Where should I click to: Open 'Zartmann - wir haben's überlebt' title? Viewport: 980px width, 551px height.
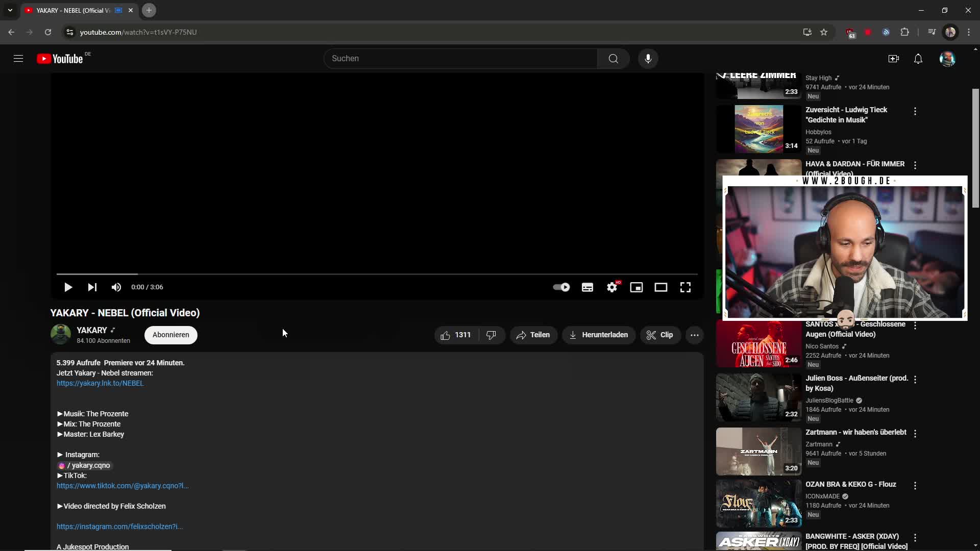pyautogui.click(x=856, y=432)
